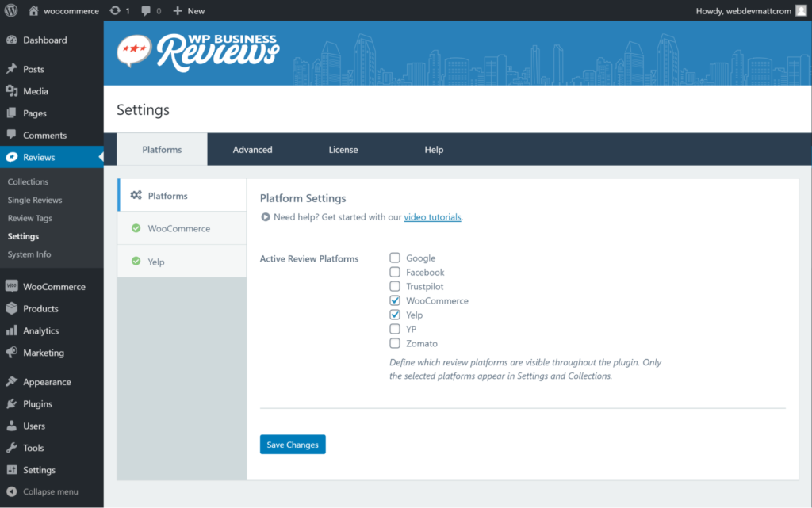
Task: Open Review Tags submenu item
Action: pyautogui.click(x=30, y=218)
